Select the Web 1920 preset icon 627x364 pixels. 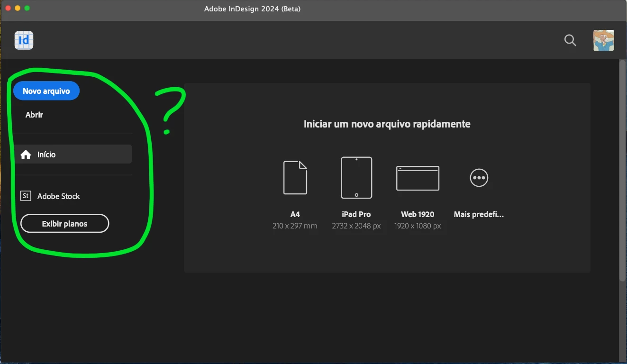pyautogui.click(x=418, y=178)
